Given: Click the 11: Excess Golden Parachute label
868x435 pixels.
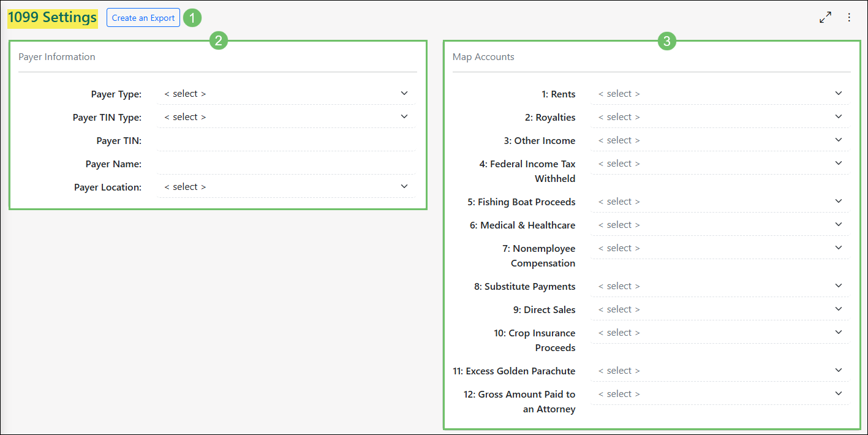Looking at the screenshot, I should pyautogui.click(x=514, y=371).
